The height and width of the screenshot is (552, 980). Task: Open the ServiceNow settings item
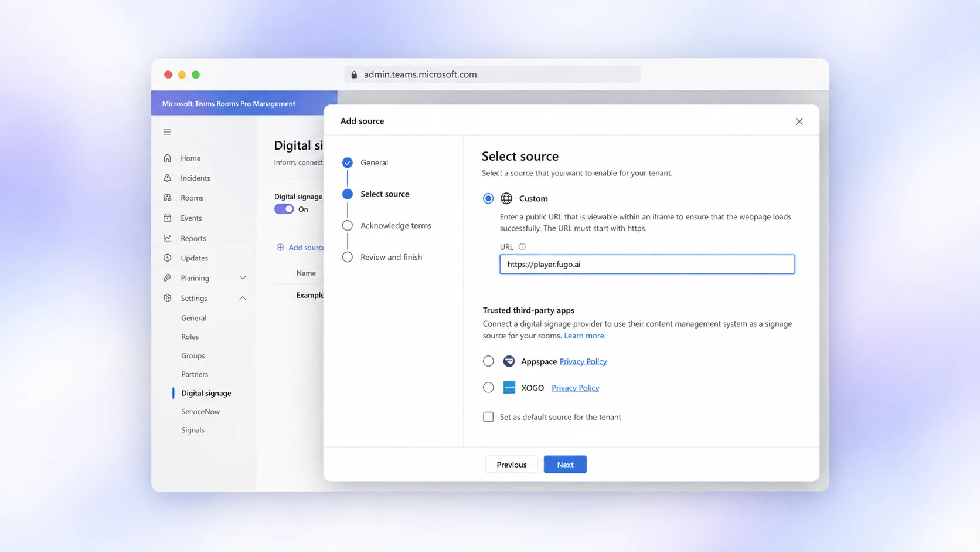200,412
